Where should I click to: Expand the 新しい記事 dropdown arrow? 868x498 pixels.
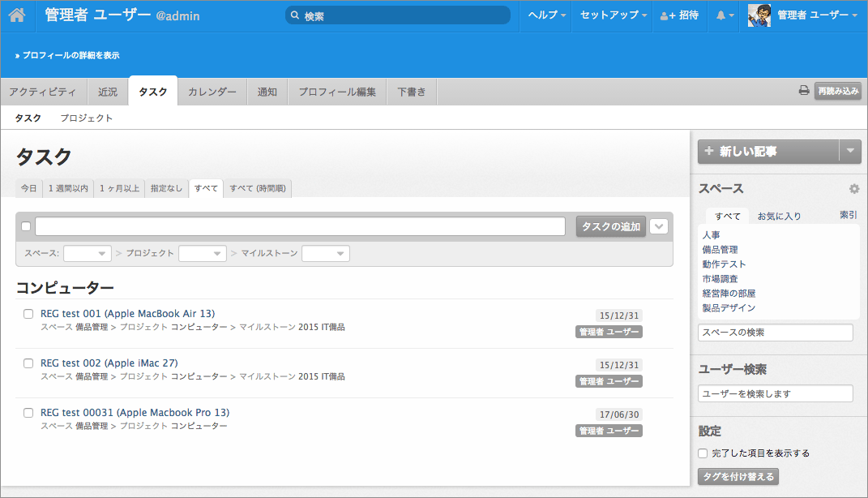pyautogui.click(x=850, y=151)
